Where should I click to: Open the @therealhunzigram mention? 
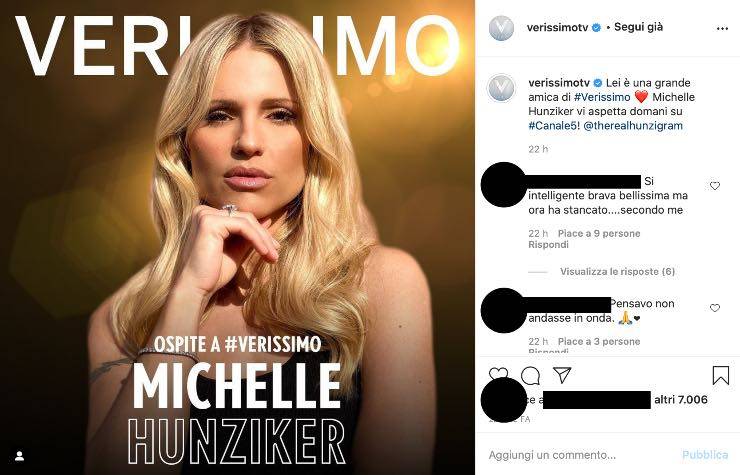click(644, 128)
